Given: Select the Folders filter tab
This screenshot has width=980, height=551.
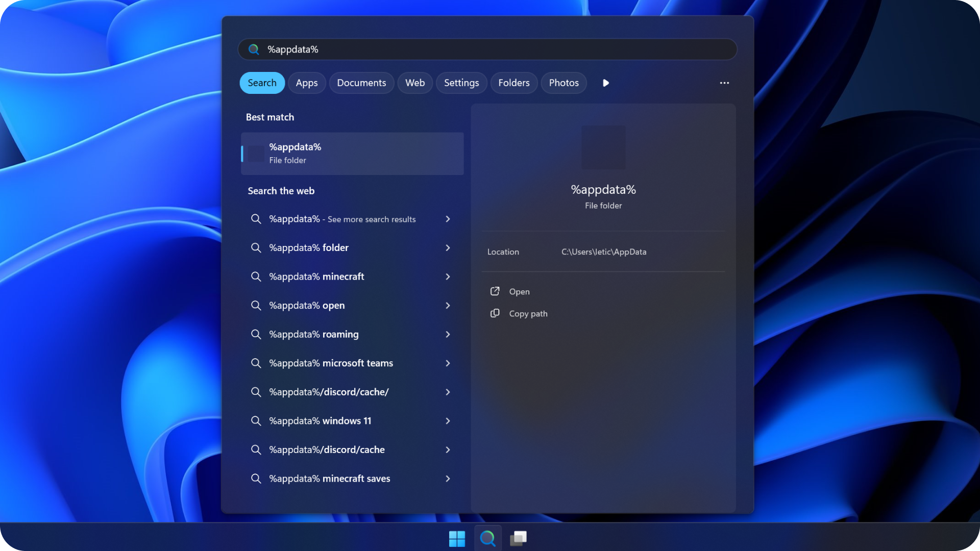Looking at the screenshot, I should tap(513, 83).
